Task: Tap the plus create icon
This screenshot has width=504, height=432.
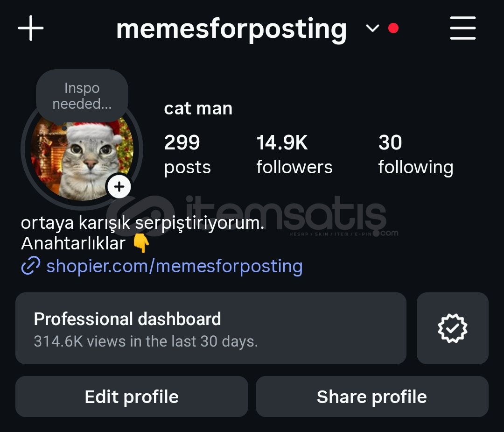Action: tap(30, 28)
